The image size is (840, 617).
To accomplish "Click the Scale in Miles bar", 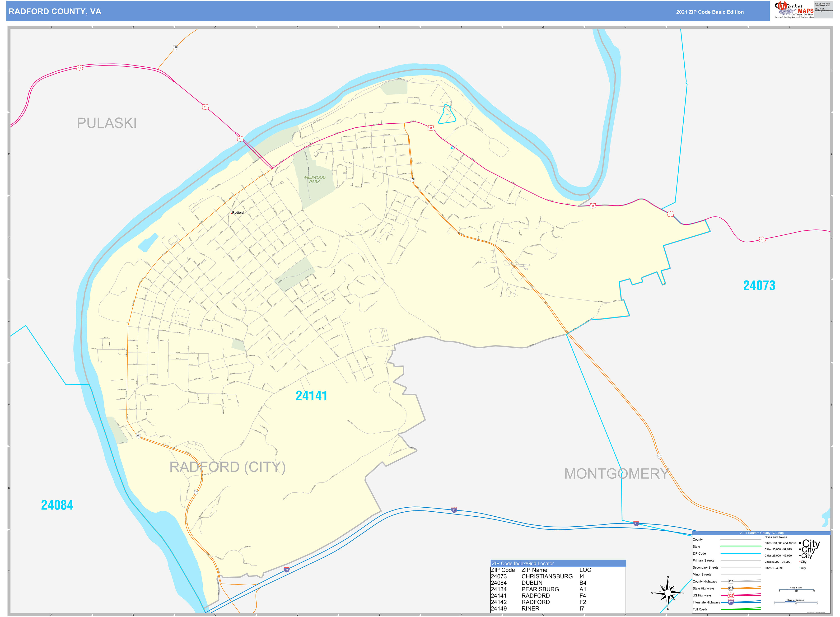I will point(796,590).
